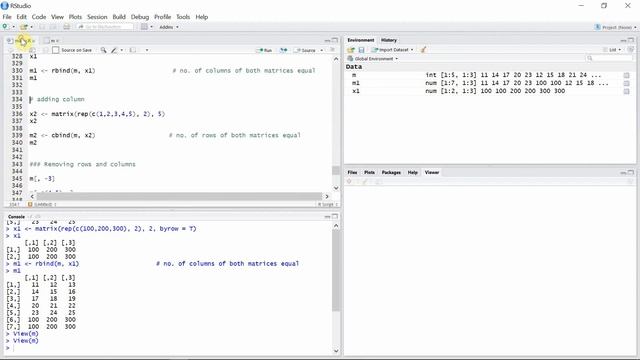
Task: Minimize the source editor pane
Action: 327,40
